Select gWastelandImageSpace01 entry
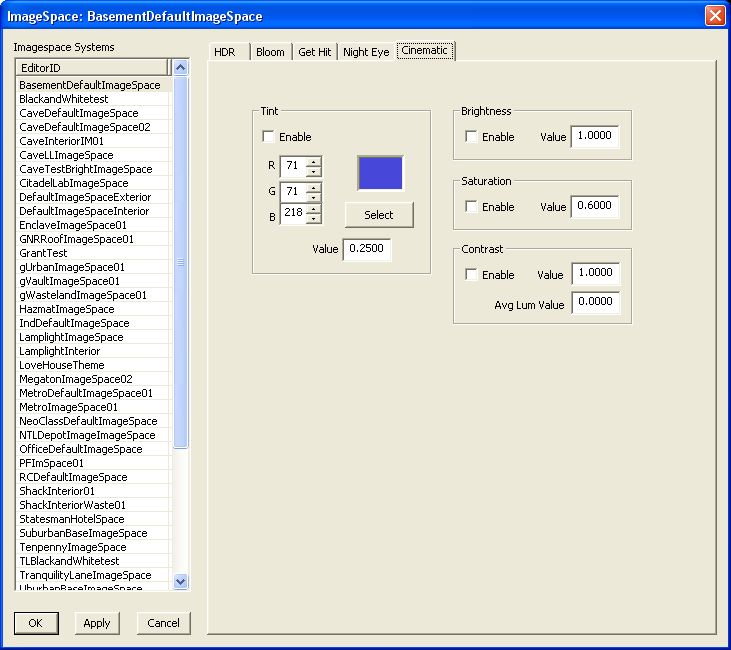Screen dimensions: 731x650 pos(92,295)
